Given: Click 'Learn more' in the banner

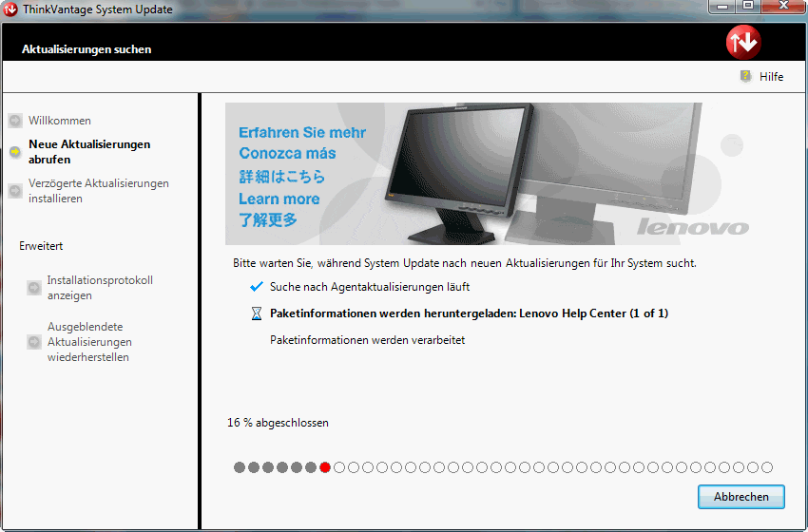Looking at the screenshot, I should pos(279,199).
